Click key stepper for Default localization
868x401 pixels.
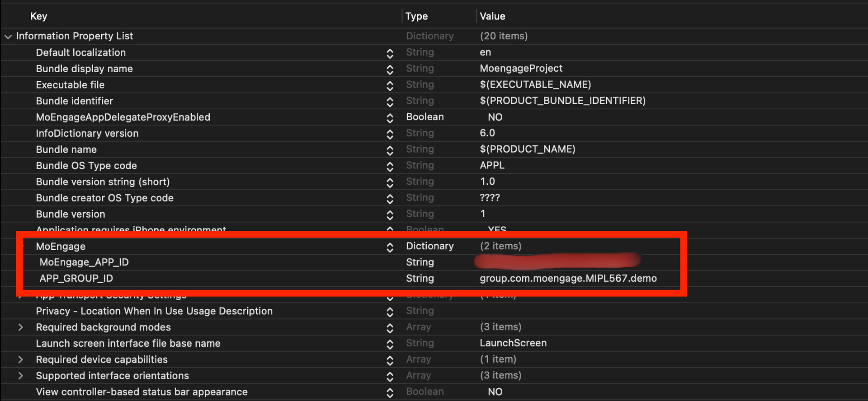pyautogui.click(x=390, y=53)
